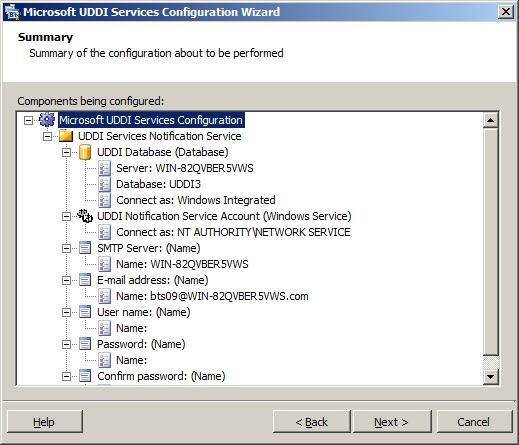Screen dimensions: 519x445
Task: Open Help for the wizard
Action: [44, 422]
